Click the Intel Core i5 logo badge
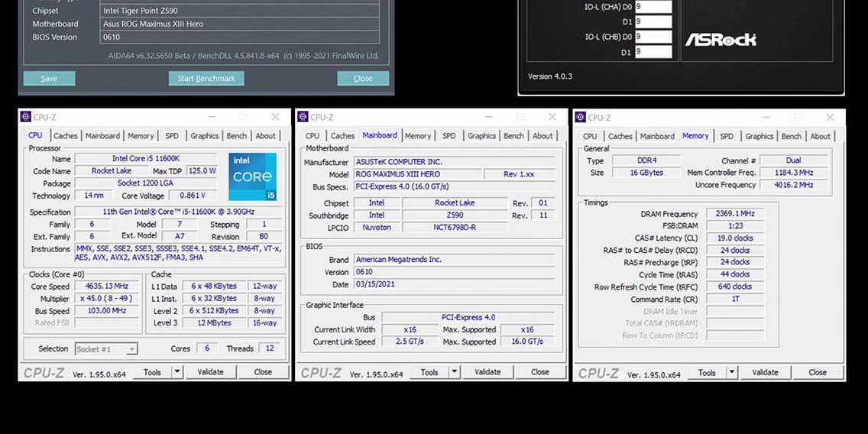868x434 pixels. (252, 177)
